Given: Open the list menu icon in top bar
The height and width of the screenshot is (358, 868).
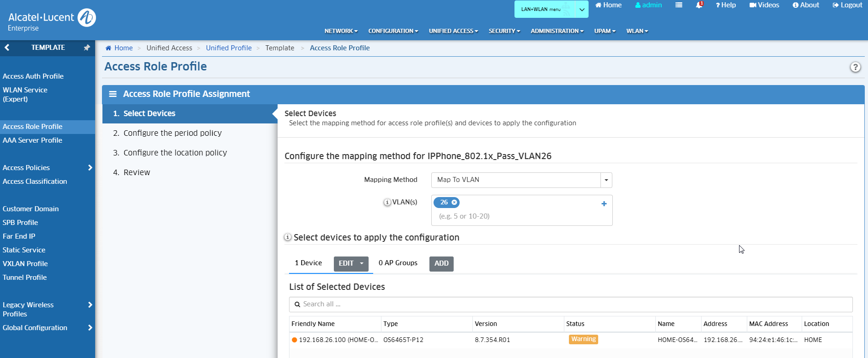Looking at the screenshot, I should tap(679, 5).
